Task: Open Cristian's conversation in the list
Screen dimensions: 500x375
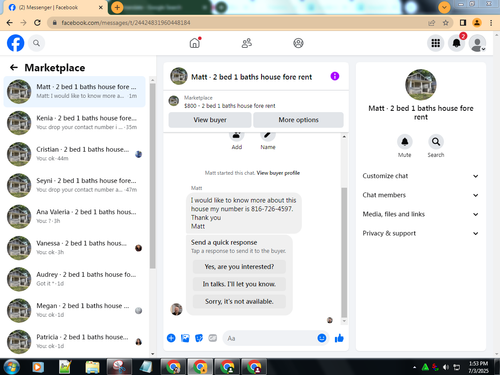Action: (74, 154)
